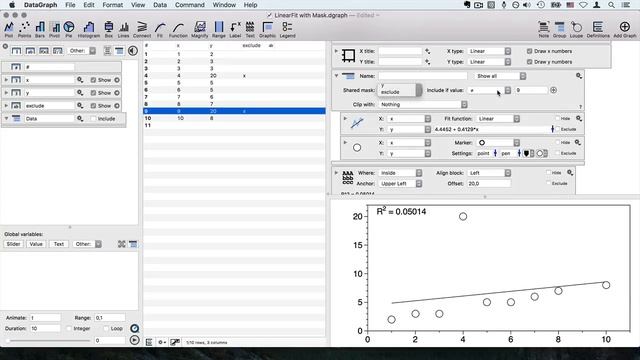Click the Note toolbar icon

click(x=544, y=29)
